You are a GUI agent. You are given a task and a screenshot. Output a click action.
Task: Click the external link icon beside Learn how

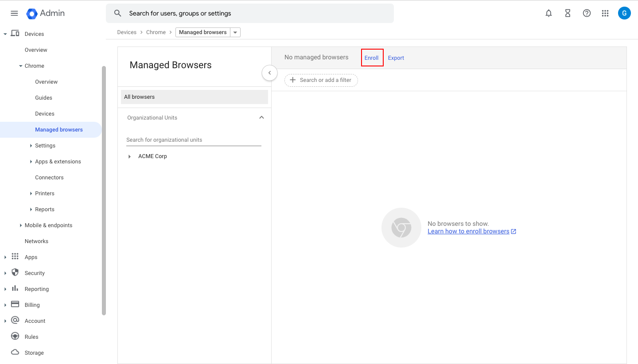pyautogui.click(x=514, y=232)
